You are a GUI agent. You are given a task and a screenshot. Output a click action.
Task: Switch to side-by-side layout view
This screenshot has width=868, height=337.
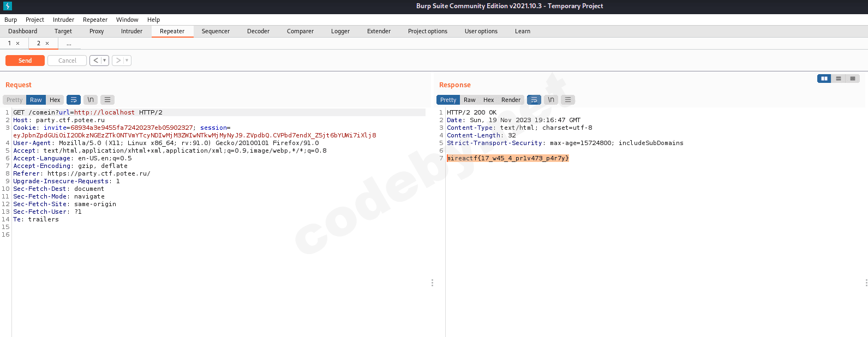824,79
